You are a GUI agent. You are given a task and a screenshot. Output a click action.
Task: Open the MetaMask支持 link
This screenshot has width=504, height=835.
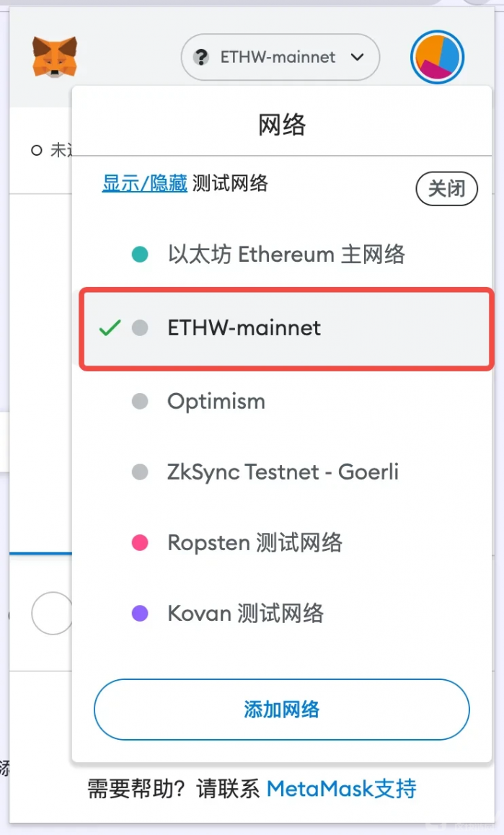[x=341, y=789]
